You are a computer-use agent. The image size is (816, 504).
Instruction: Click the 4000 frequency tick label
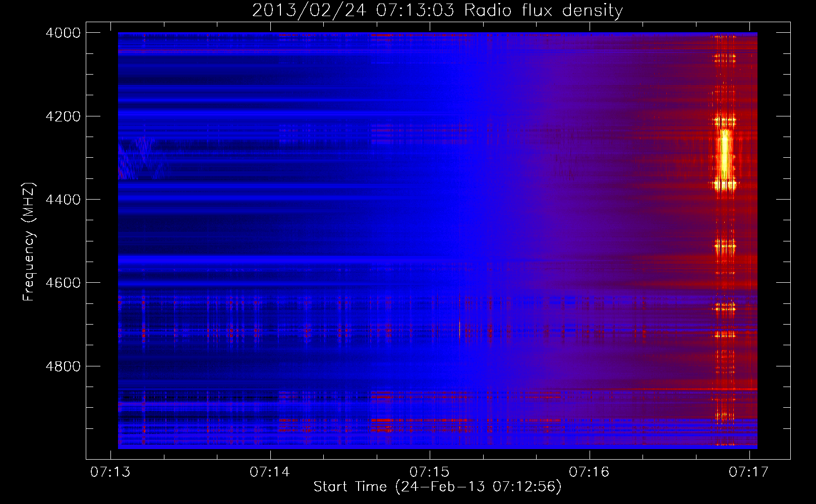point(63,33)
